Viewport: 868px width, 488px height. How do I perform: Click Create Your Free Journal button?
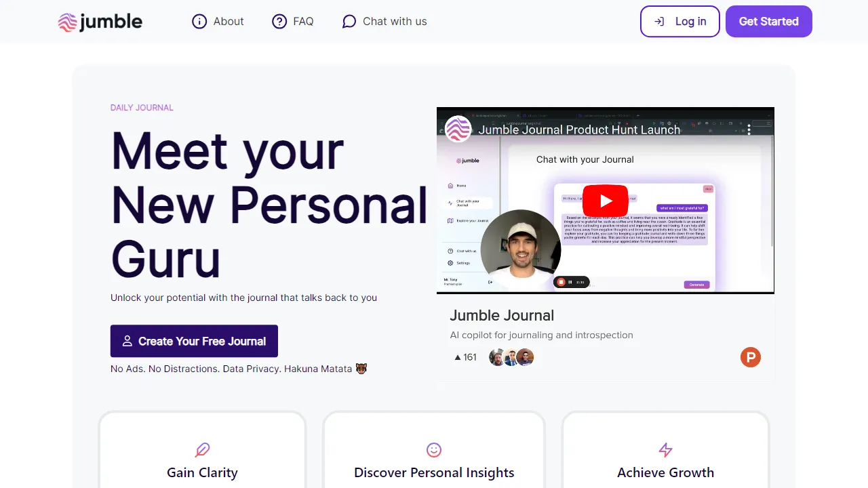pos(194,341)
